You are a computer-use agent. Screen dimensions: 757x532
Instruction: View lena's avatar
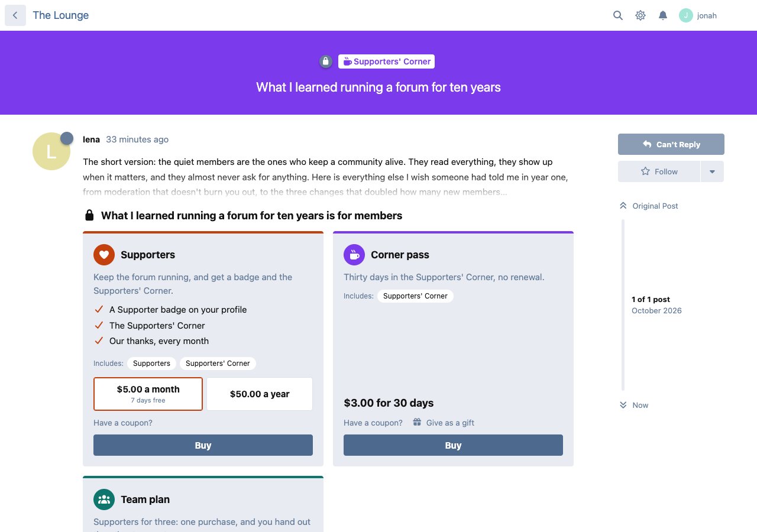coord(51,151)
